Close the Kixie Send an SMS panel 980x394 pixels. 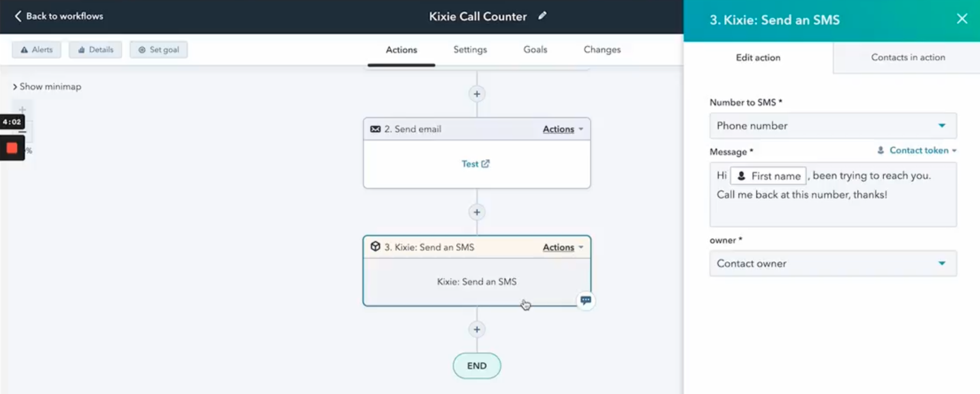[962, 19]
